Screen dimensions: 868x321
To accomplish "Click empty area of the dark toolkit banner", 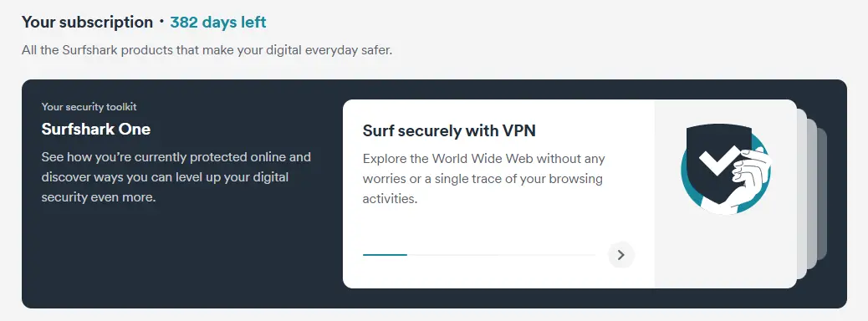I will click(x=177, y=260).
